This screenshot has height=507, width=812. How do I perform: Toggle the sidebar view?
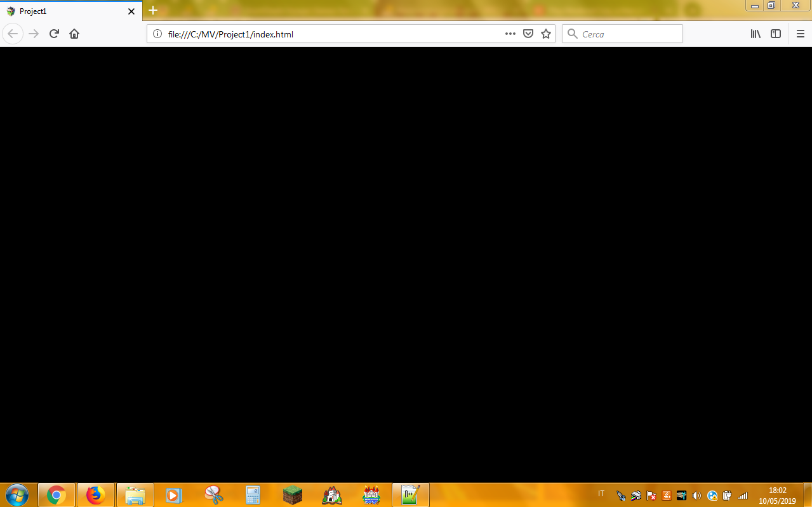776,34
